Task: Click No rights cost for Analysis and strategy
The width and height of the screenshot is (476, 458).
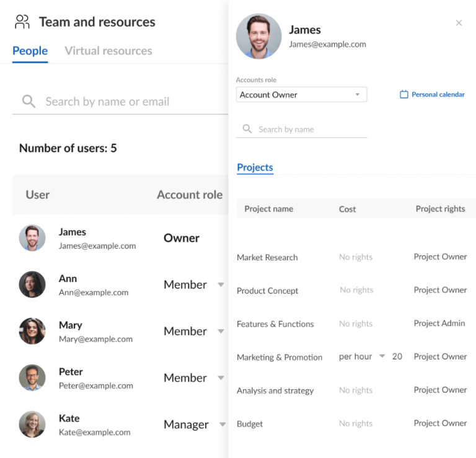Action: pos(356,390)
